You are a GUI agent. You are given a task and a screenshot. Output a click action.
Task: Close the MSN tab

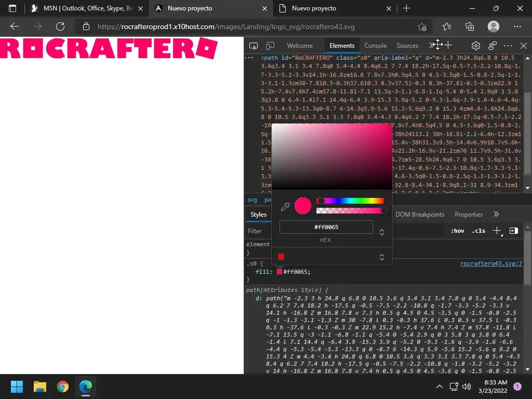coord(140,8)
